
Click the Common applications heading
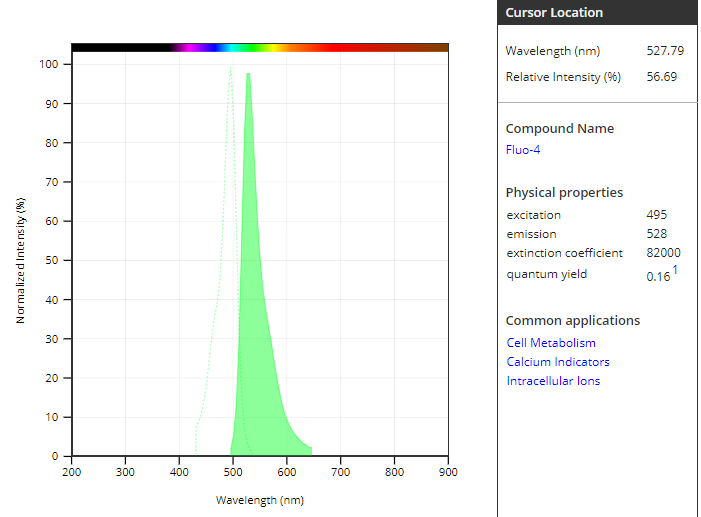(x=572, y=321)
